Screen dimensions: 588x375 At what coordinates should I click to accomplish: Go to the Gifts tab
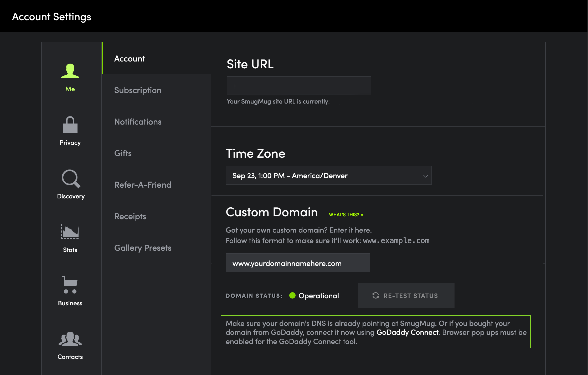157,153
